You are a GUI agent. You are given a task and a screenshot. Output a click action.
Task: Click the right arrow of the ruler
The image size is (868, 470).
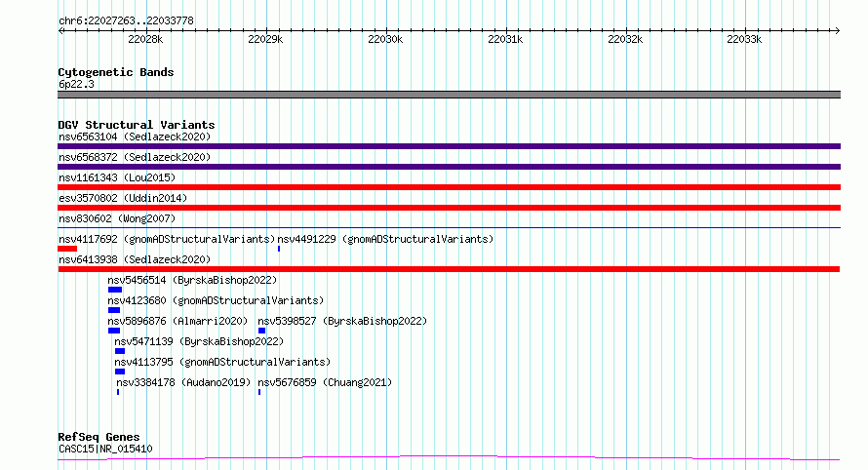coord(838,30)
